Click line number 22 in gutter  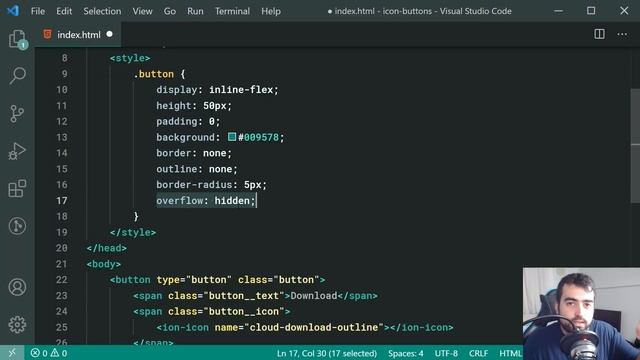coord(62,280)
